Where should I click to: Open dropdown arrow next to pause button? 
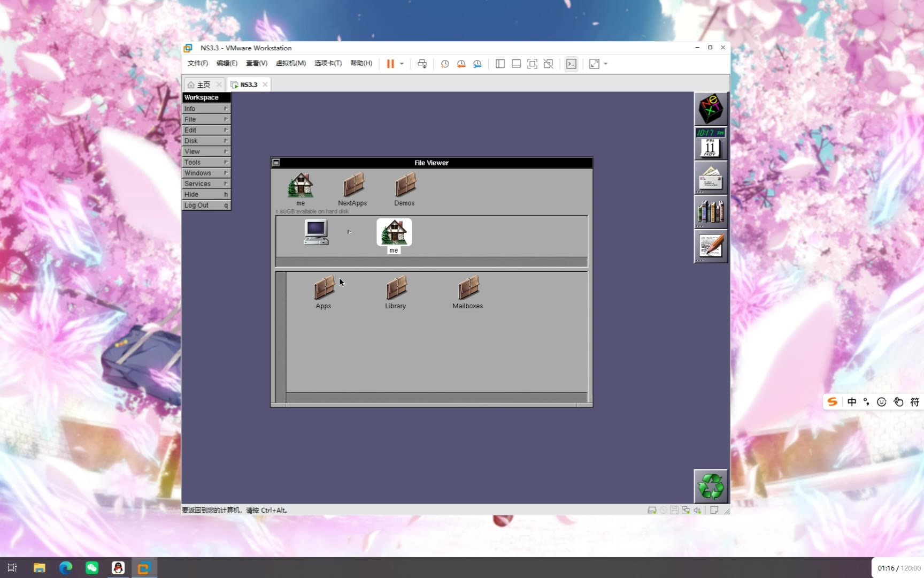[x=402, y=64]
